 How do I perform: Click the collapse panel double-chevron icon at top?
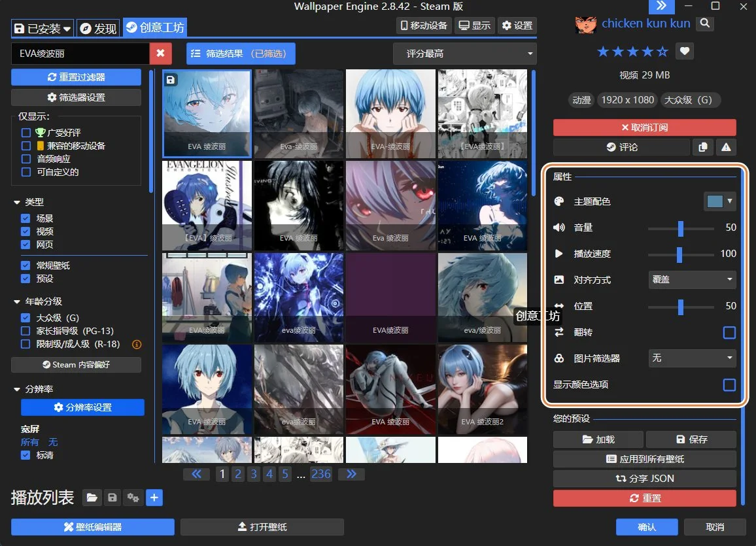coord(662,7)
